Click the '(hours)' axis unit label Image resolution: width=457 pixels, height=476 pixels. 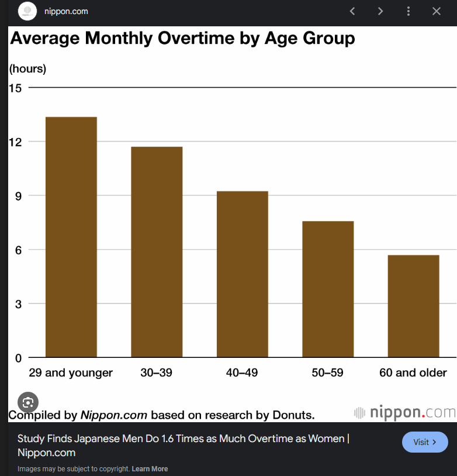click(27, 69)
